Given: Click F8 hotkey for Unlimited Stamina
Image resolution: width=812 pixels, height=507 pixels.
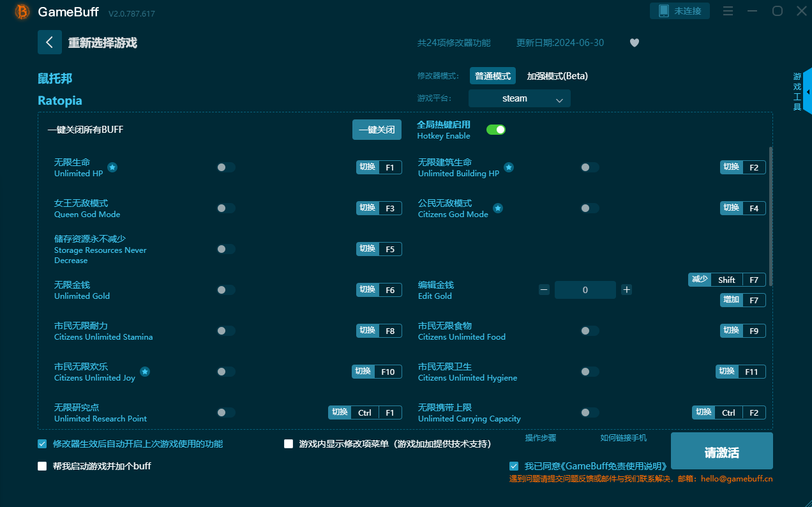Looking at the screenshot, I should 379,331.
